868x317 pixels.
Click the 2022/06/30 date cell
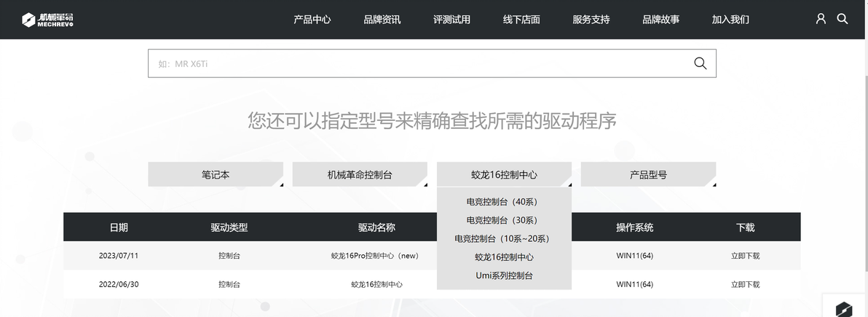(119, 284)
